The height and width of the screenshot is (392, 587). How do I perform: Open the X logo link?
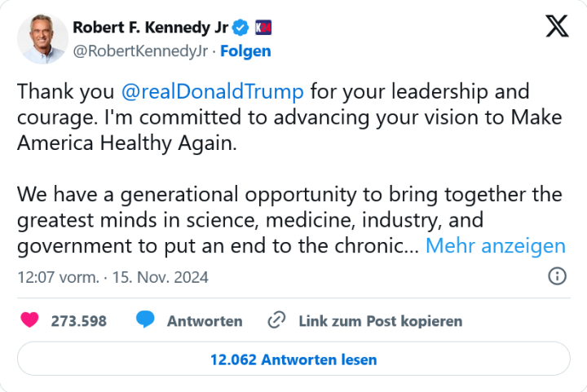point(557,28)
